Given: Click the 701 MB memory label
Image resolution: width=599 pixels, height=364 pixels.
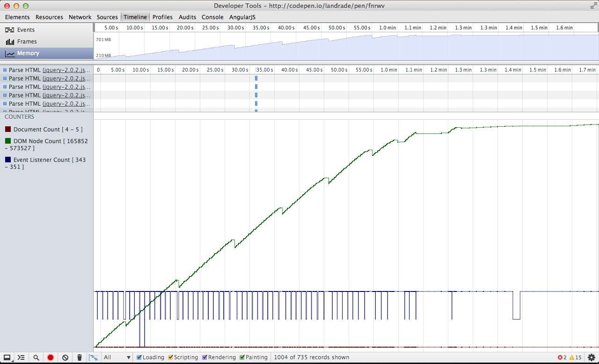Looking at the screenshot, I should point(103,40).
